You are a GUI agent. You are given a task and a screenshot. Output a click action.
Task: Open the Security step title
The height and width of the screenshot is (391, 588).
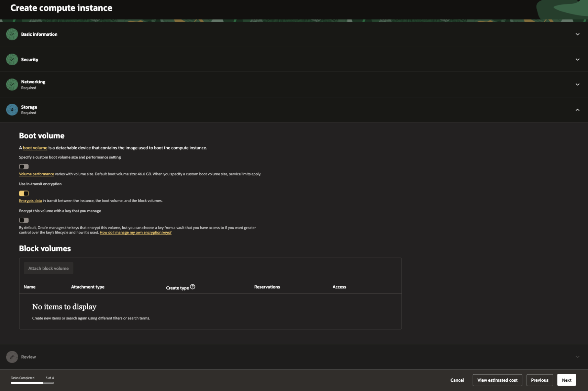tap(30, 59)
